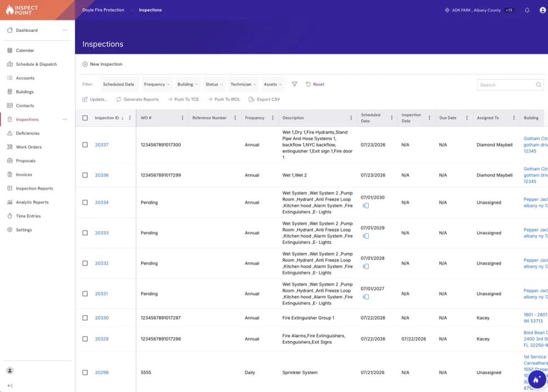Open Inspection ID column menu

130,118
